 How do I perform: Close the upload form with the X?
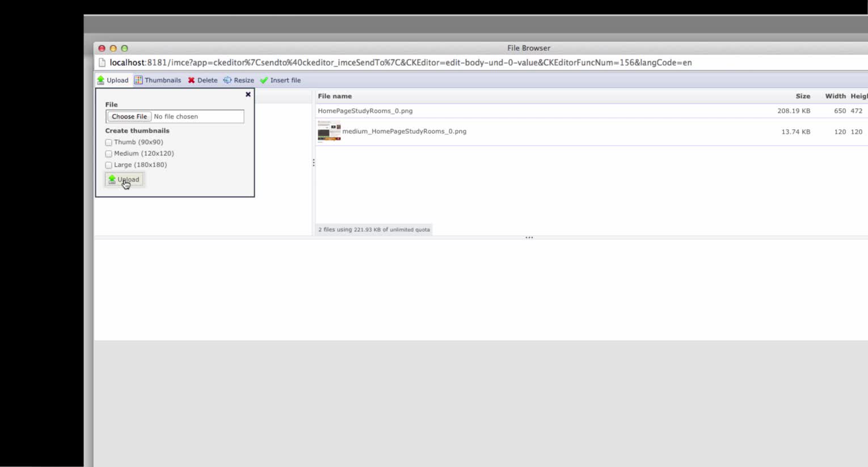(248, 95)
